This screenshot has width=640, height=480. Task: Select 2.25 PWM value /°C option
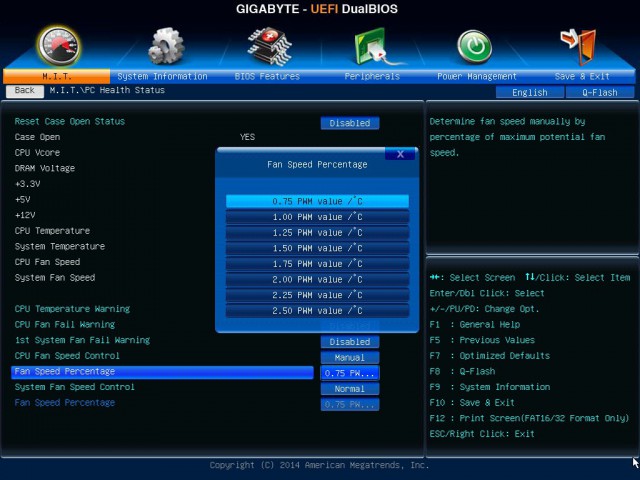[x=317, y=295]
